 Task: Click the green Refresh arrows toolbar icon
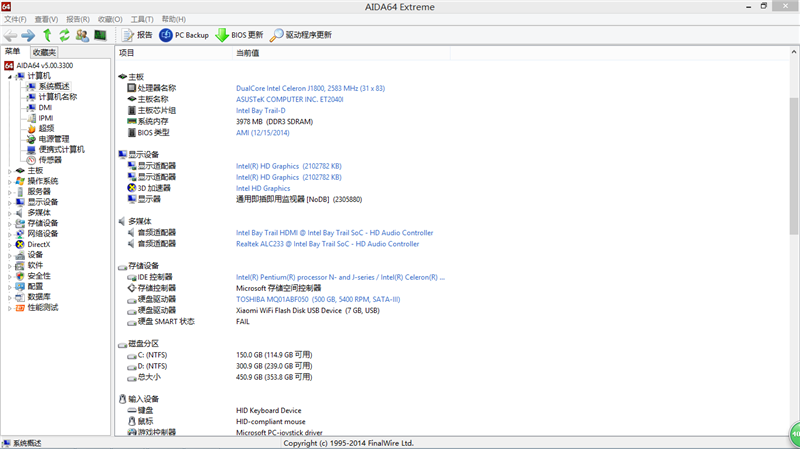point(64,35)
